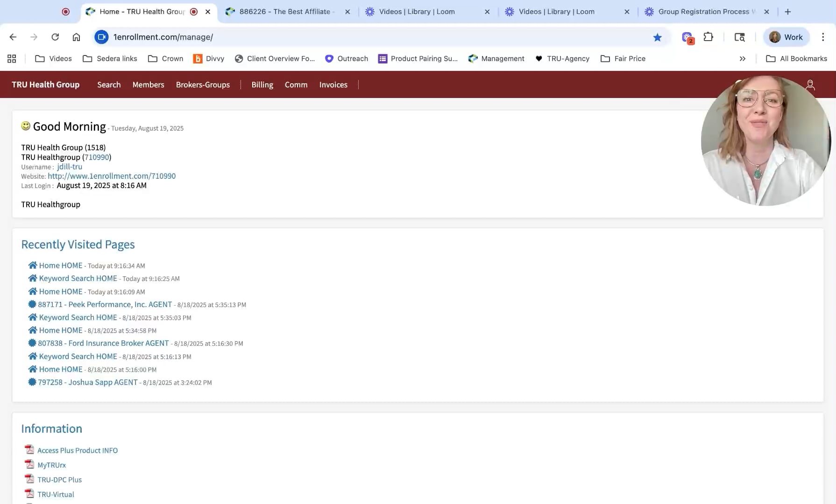
Task: Open the Videos bookmark folder
Action: 53,58
